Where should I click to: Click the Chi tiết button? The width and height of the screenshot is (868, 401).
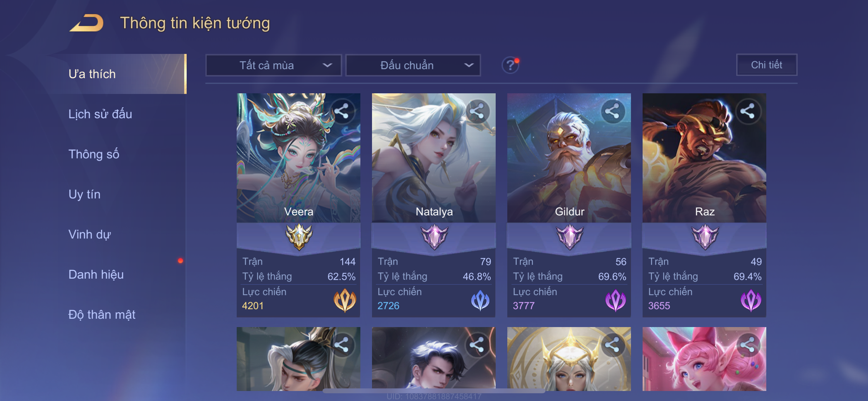point(767,65)
